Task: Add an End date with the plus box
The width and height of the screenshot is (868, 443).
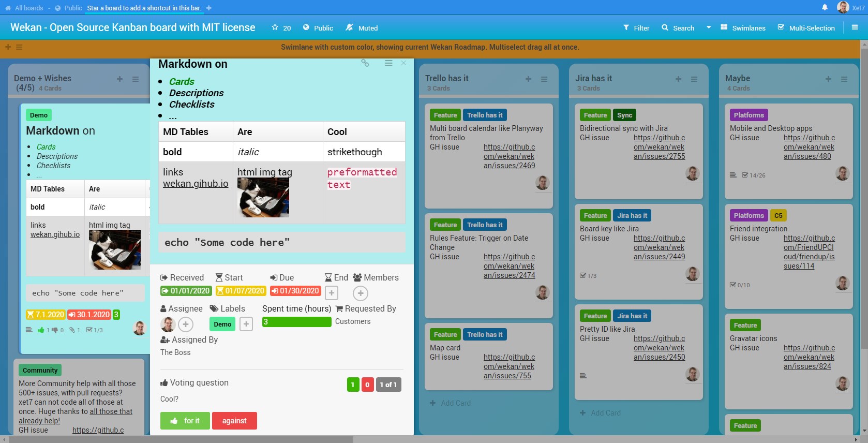Action: click(332, 293)
